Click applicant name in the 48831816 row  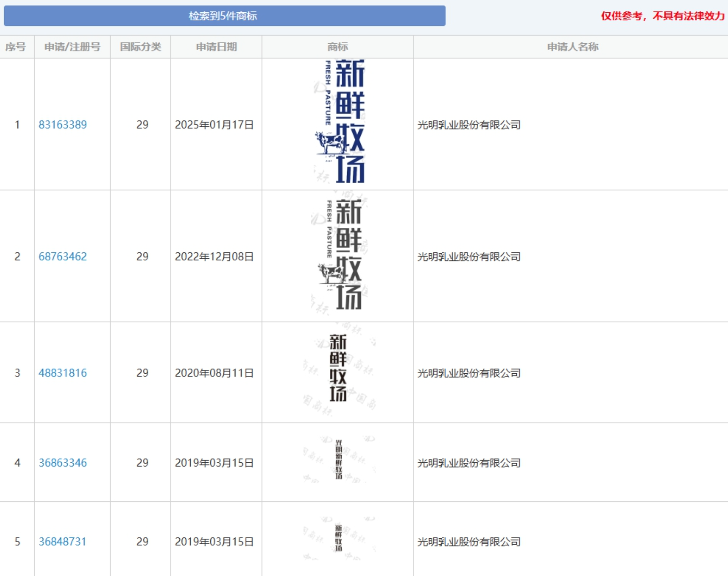(469, 373)
